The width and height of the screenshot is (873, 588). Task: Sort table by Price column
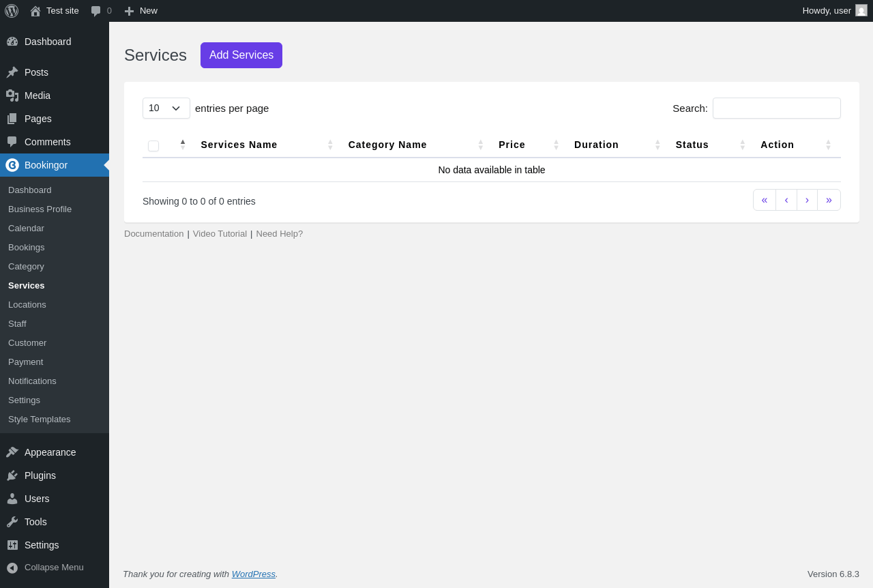pyautogui.click(x=512, y=145)
